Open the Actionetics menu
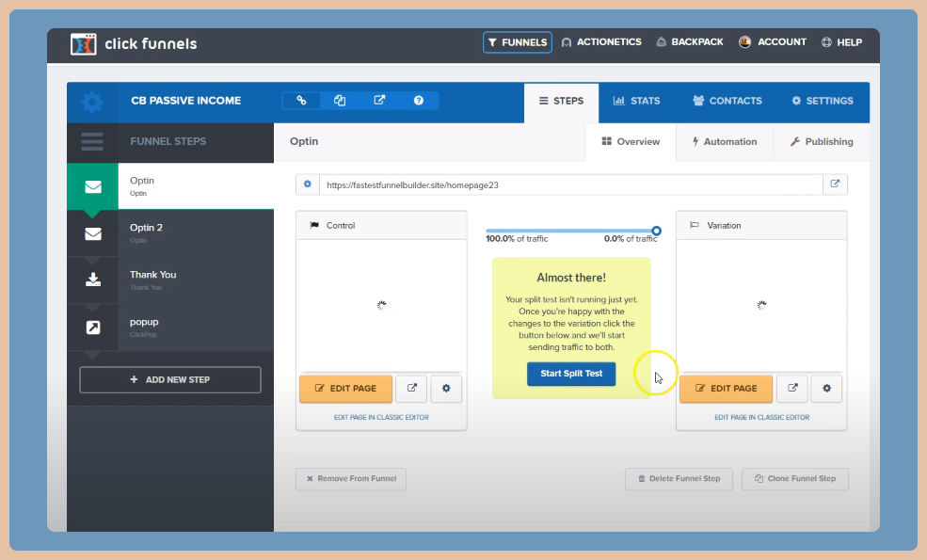927x560 pixels. pos(601,42)
